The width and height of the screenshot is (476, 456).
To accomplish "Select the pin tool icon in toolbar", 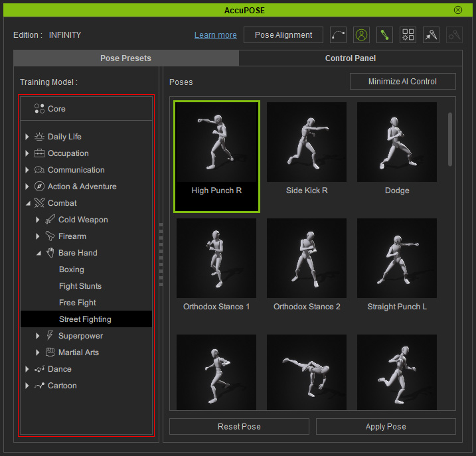I will 431,35.
